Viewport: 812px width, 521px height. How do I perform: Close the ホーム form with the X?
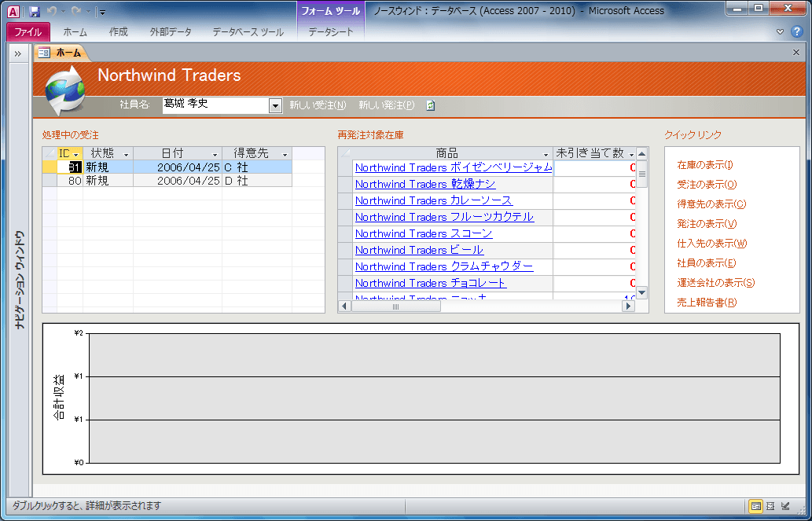pyautogui.click(x=796, y=53)
